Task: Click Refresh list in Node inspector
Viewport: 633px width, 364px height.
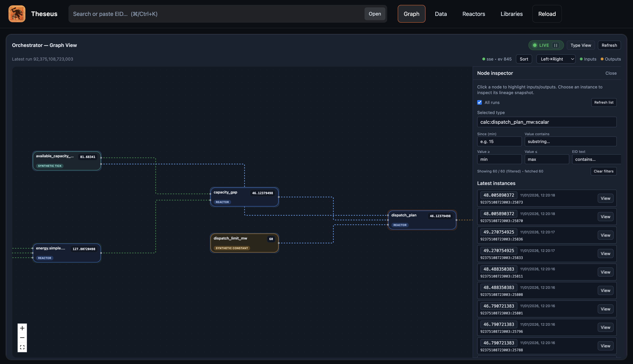Action: (x=604, y=103)
